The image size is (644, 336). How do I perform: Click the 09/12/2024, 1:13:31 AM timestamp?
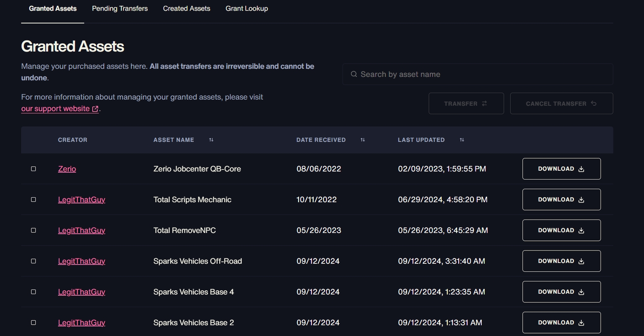(440, 323)
